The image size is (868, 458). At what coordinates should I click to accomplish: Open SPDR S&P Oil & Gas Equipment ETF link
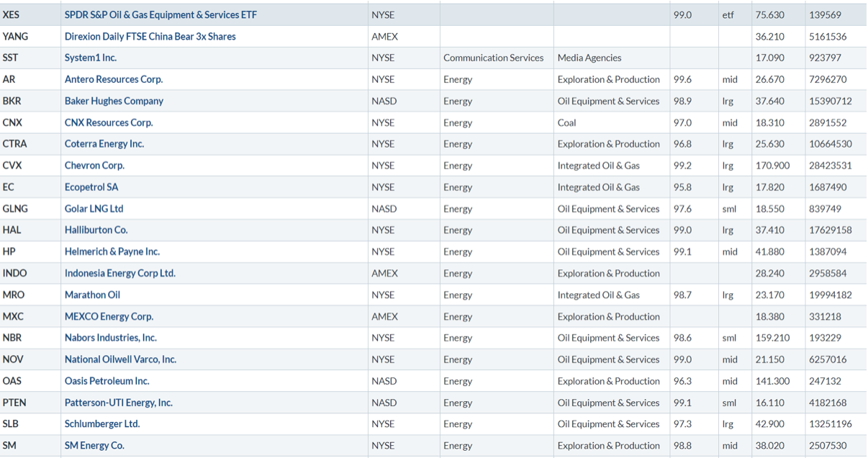tap(161, 15)
